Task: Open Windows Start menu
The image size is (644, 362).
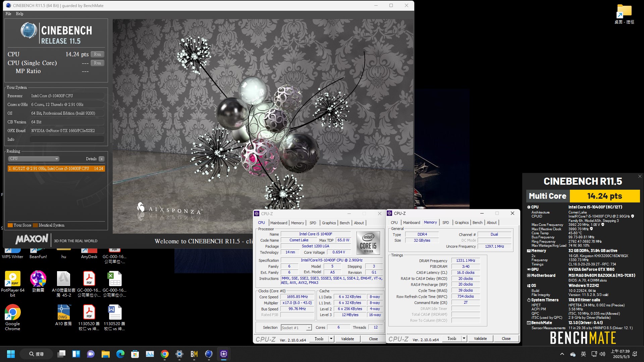Action: [x=11, y=354]
